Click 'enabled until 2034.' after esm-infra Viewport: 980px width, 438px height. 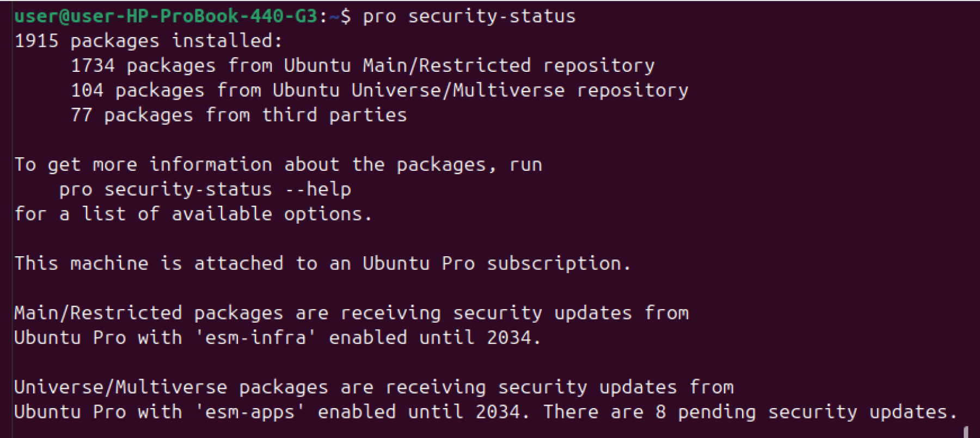(435, 337)
